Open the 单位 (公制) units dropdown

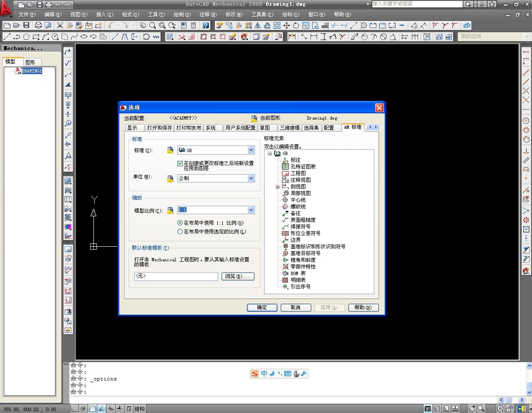click(x=251, y=178)
